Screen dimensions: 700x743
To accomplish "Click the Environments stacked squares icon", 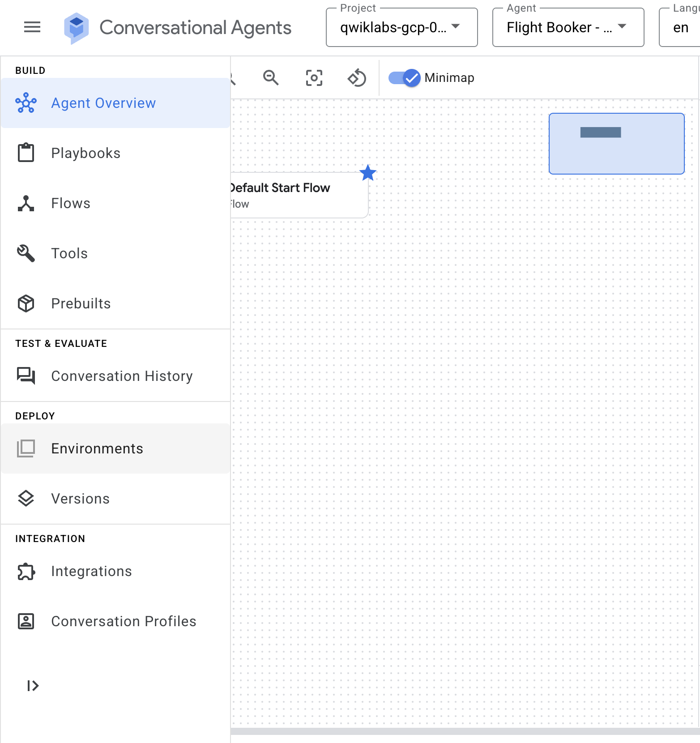I will [x=26, y=448].
